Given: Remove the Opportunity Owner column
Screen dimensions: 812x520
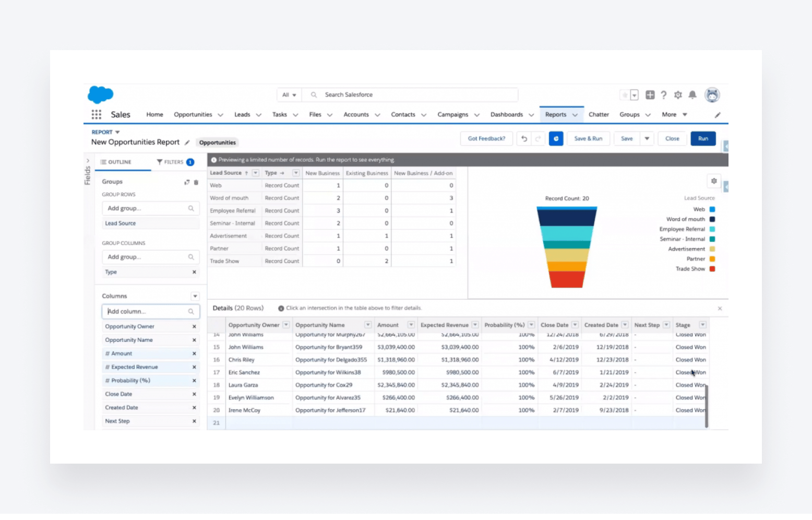Looking at the screenshot, I should pos(194,327).
